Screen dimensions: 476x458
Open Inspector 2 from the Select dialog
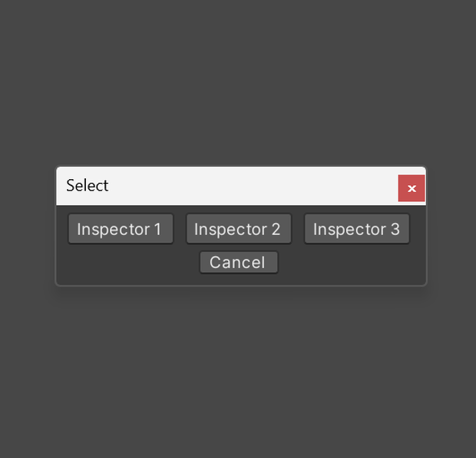click(x=239, y=229)
